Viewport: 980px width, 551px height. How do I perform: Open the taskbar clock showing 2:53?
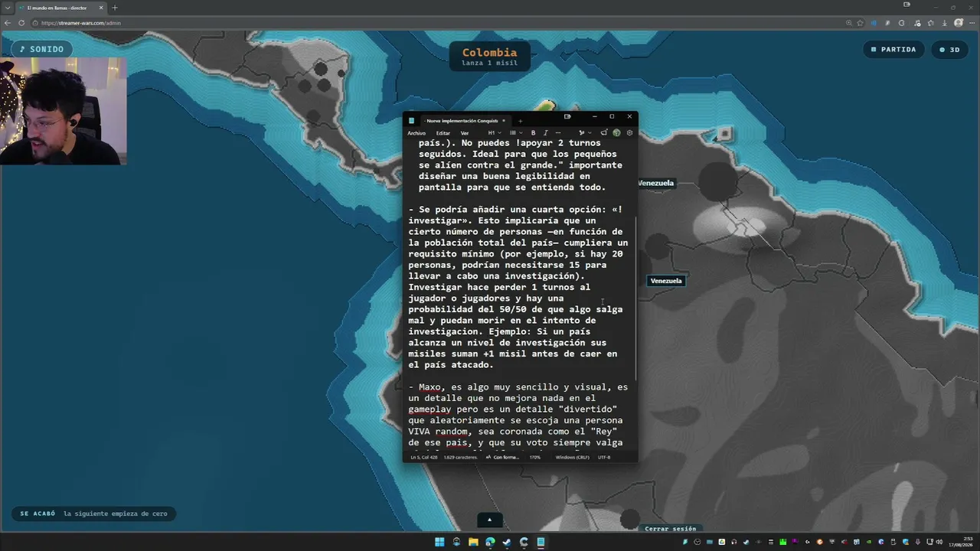pos(961,542)
